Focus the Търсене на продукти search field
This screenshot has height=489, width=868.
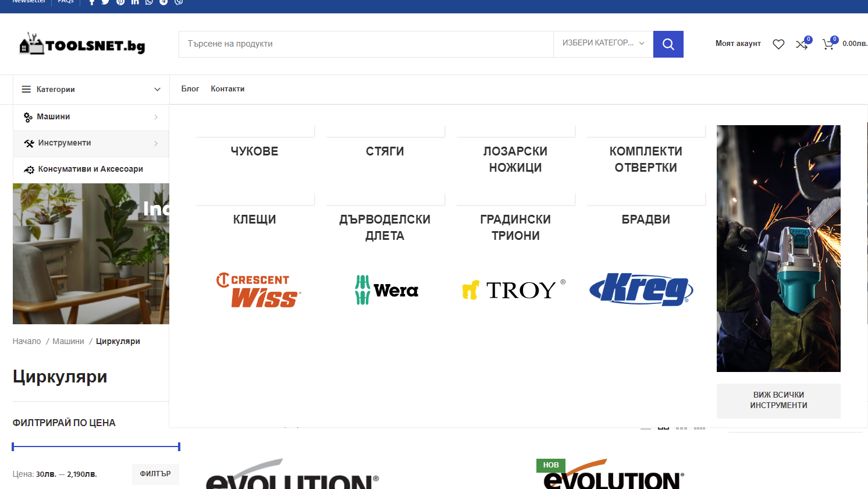coord(366,44)
